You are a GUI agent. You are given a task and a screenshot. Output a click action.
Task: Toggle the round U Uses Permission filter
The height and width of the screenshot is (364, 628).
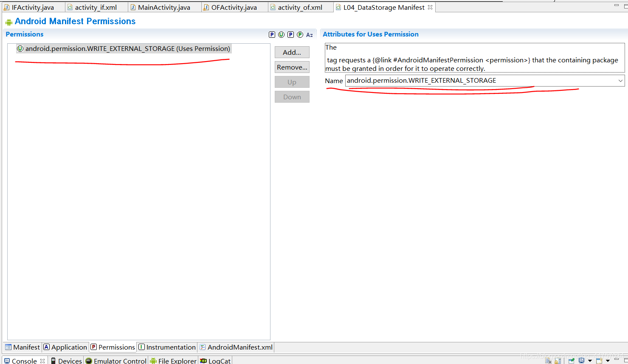tap(282, 35)
